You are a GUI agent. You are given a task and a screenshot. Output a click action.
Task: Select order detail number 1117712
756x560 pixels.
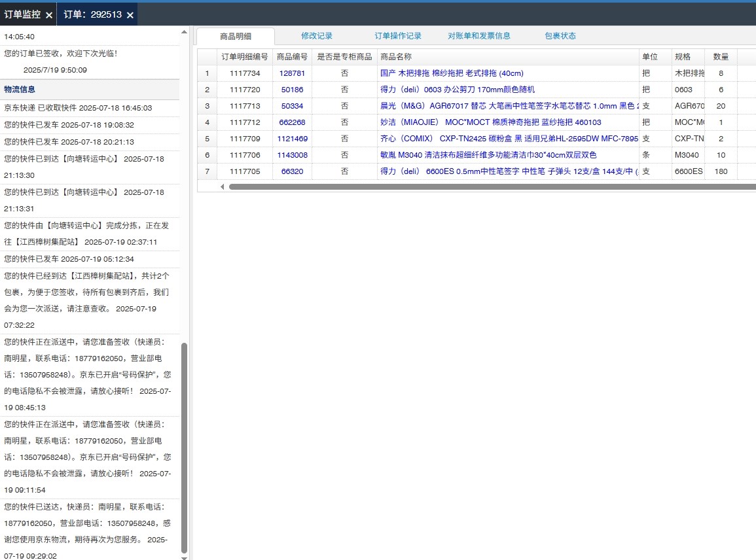(245, 122)
